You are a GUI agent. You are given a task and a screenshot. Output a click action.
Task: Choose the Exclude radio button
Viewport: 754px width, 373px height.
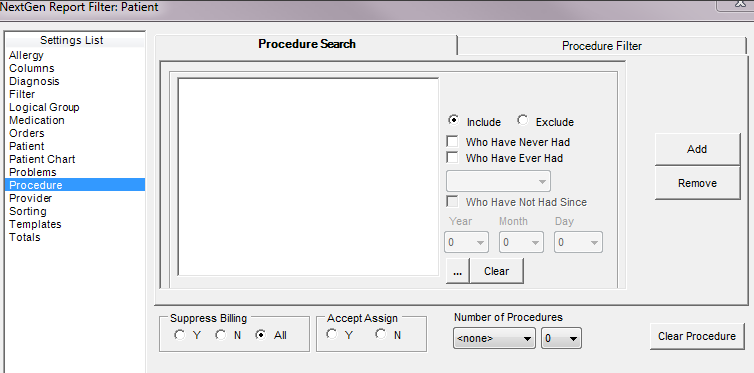pyautogui.click(x=522, y=120)
